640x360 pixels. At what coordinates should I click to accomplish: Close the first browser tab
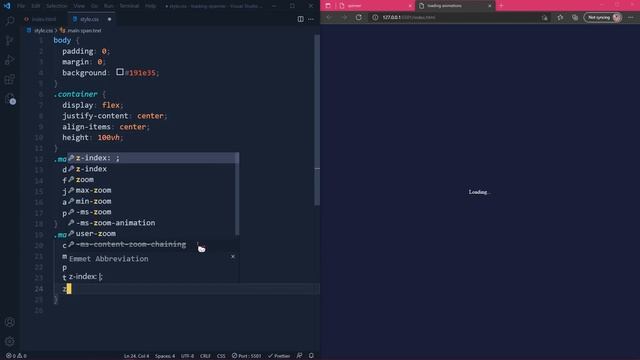pyautogui.click(x=410, y=6)
